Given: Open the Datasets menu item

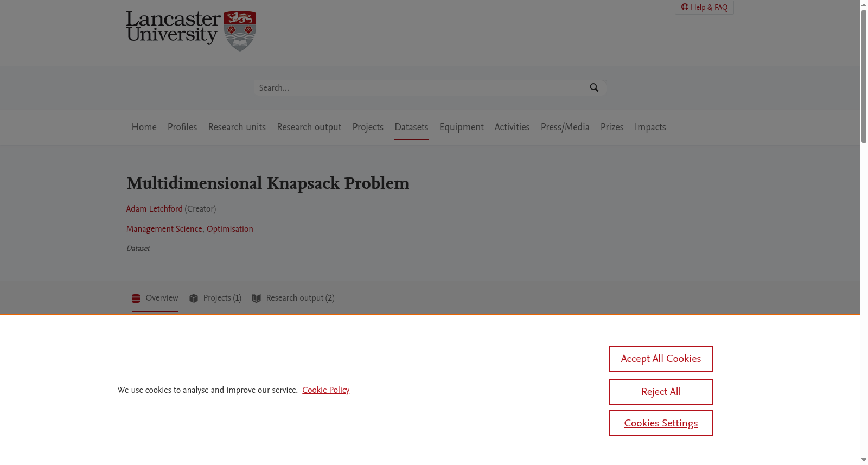Looking at the screenshot, I should pyautogui.click(x=411, y=127).
